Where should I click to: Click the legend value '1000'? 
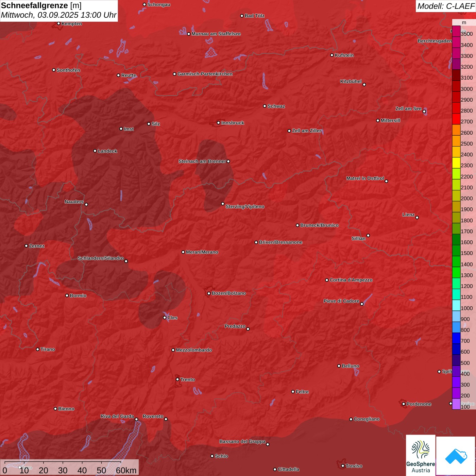(466, 308)
